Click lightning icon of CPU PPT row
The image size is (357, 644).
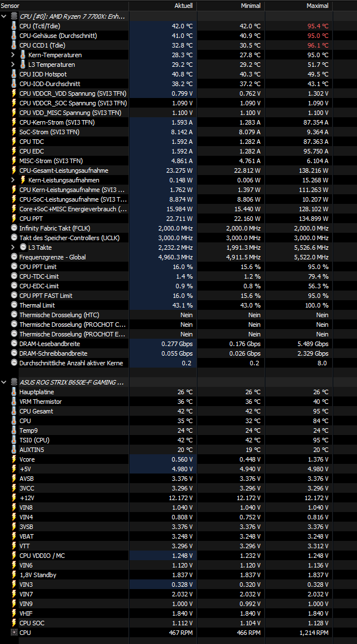(14, 219)
